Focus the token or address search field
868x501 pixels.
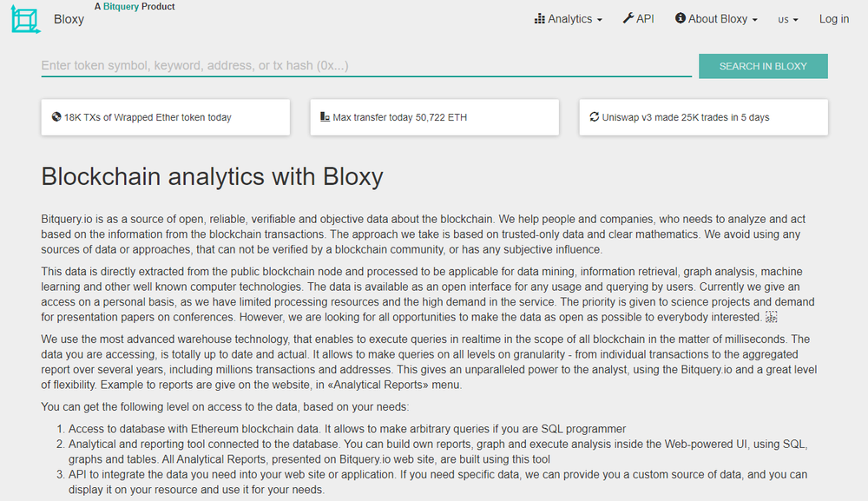coord(366,66)
